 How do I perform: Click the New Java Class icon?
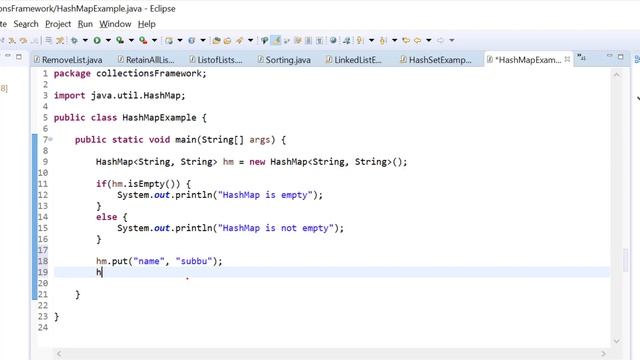coord(191,40)
